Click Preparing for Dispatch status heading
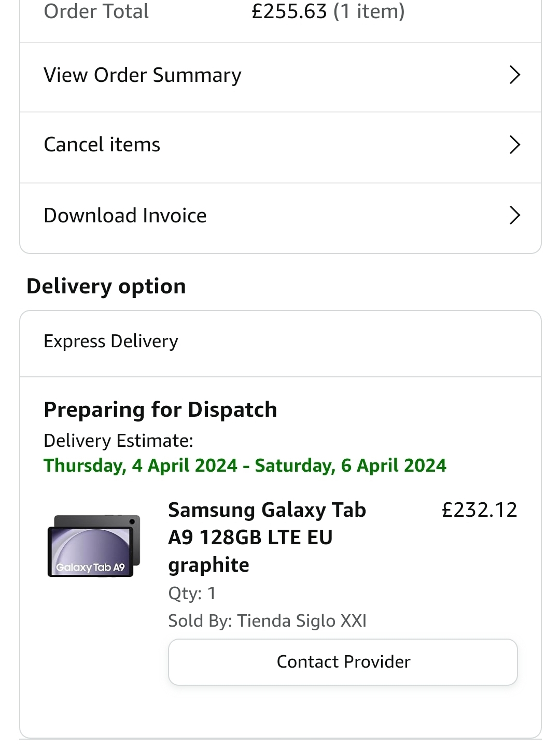The image size is (560, 749). (x=160, y=409)
